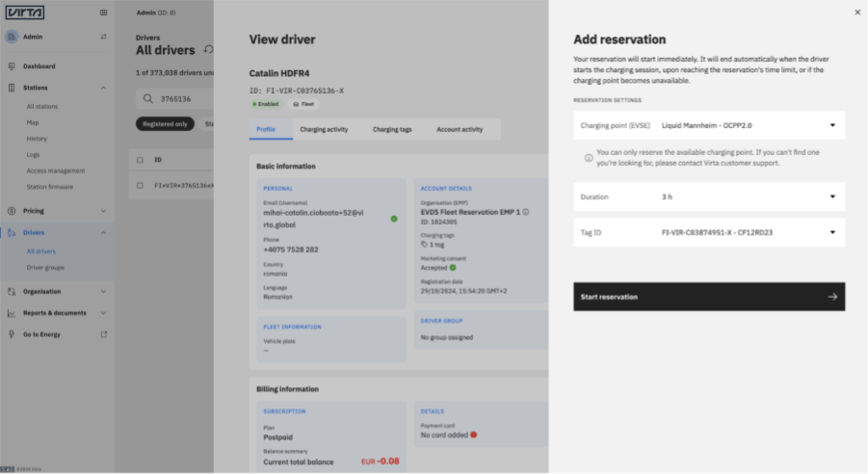Open Driver groups in sidebar

45,268
